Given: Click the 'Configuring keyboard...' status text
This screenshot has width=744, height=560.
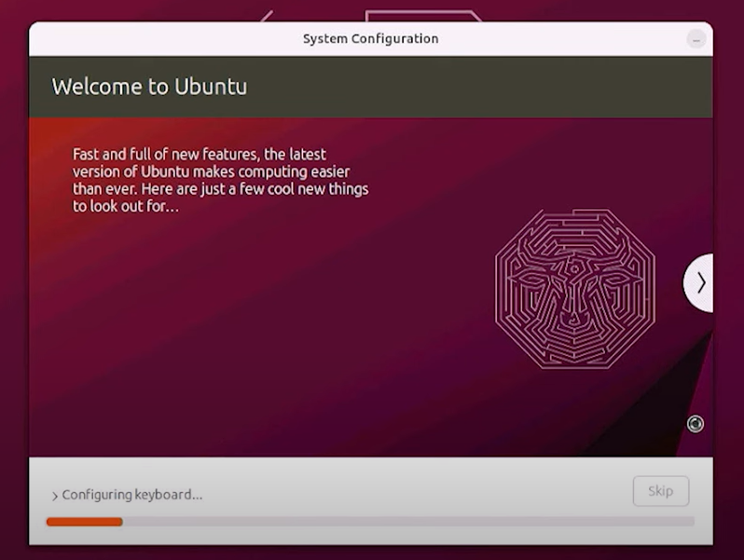Looking at the screenshot, I should [132, 495].
